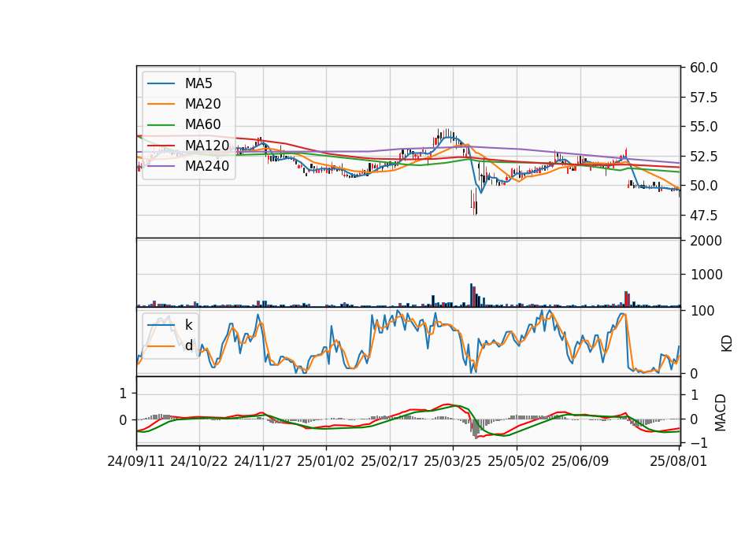Click the MACD axis title
Image resolution: width=756 pixels, height=543 pixels.
point(721,412)
